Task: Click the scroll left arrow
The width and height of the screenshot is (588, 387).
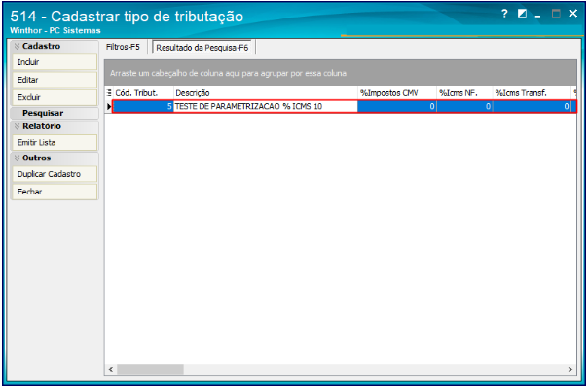Action: (x=111, y=369)
